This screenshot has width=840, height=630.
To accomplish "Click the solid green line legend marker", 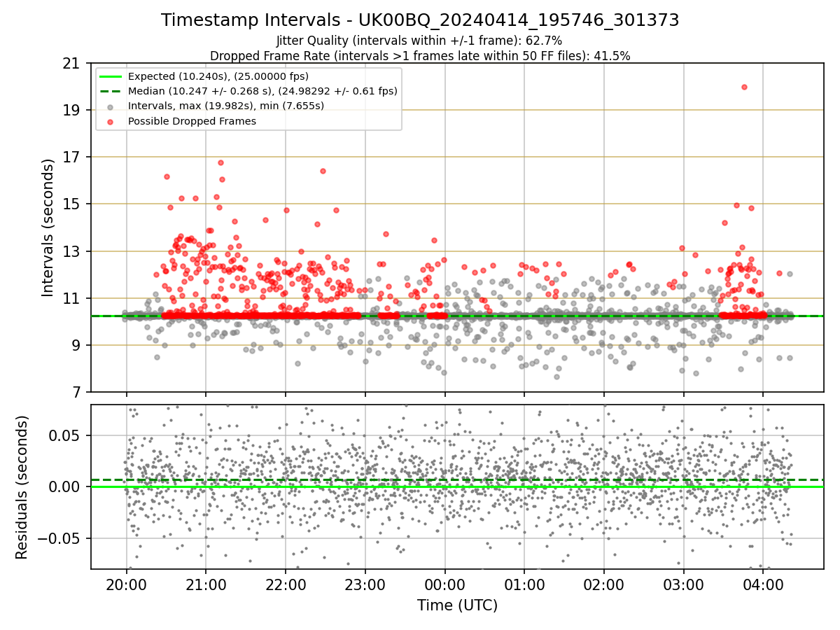I will coord(111,76).
